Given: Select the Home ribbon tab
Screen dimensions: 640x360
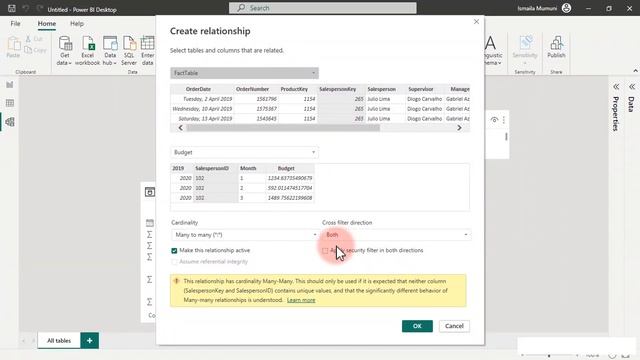Looking at the screenshot, I should pyautogui.click(x=47, y=24).
